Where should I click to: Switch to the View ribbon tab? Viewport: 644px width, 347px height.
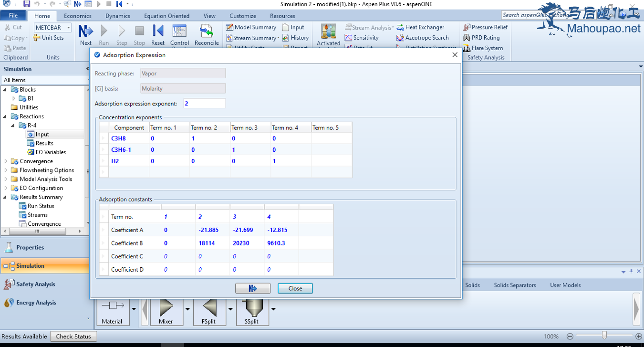point(209,16)
